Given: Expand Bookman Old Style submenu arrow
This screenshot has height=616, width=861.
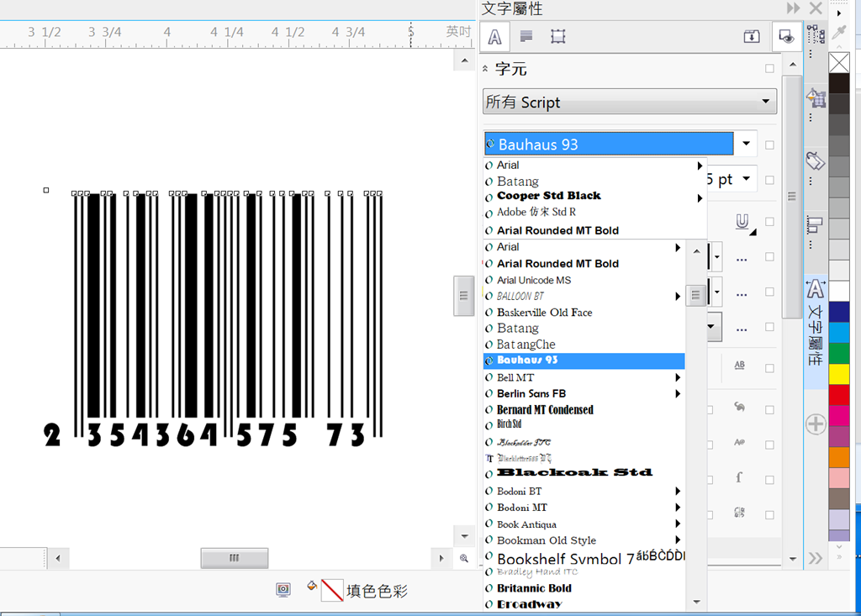Looking at the screenshot, I should click(x=679, y=540).
